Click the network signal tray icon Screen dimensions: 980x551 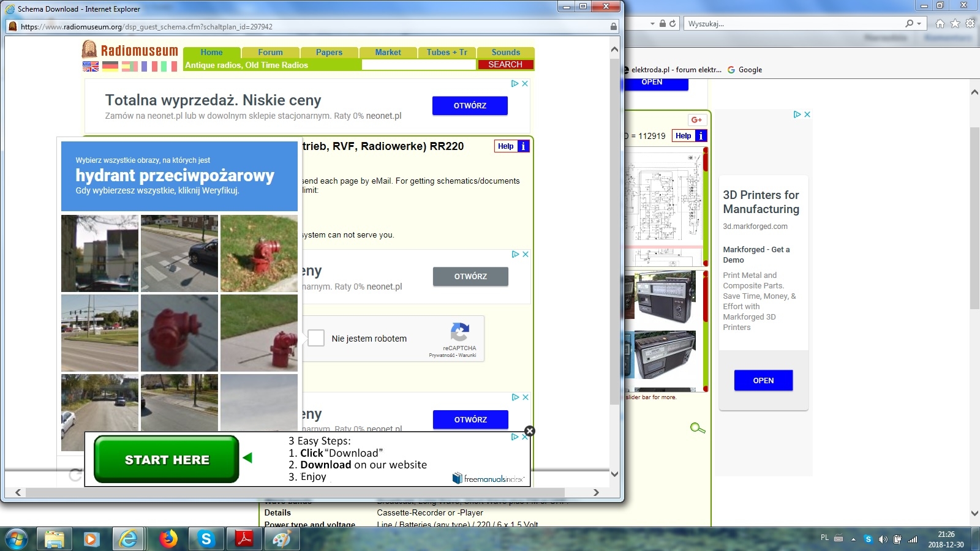[x=913, y=539]
